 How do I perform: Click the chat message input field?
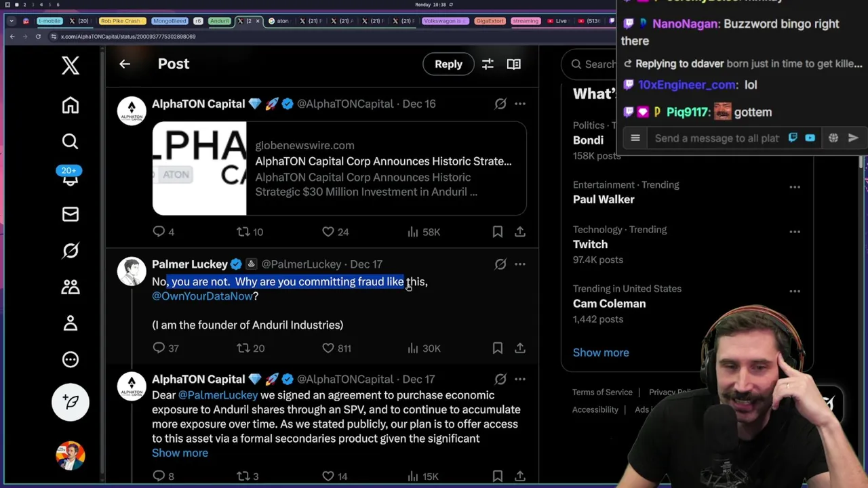pos(716,138)
